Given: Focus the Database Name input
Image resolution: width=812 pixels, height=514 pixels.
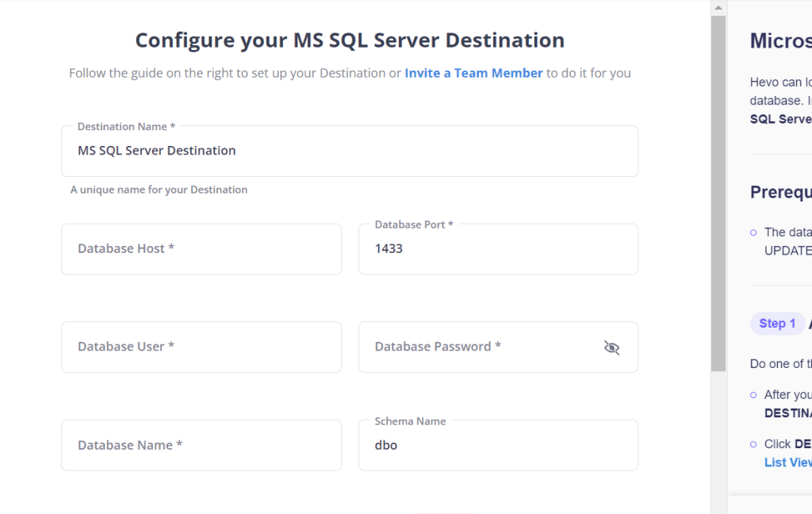Looking at the screenshot, I should 201,445.
